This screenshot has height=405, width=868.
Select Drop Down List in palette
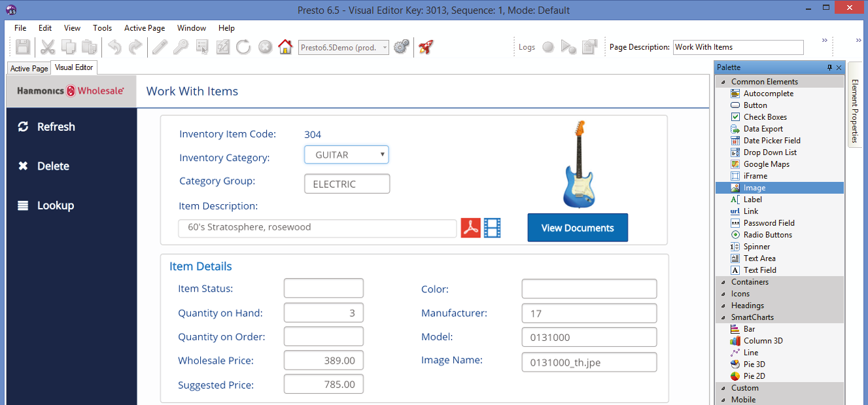(770, 152)
